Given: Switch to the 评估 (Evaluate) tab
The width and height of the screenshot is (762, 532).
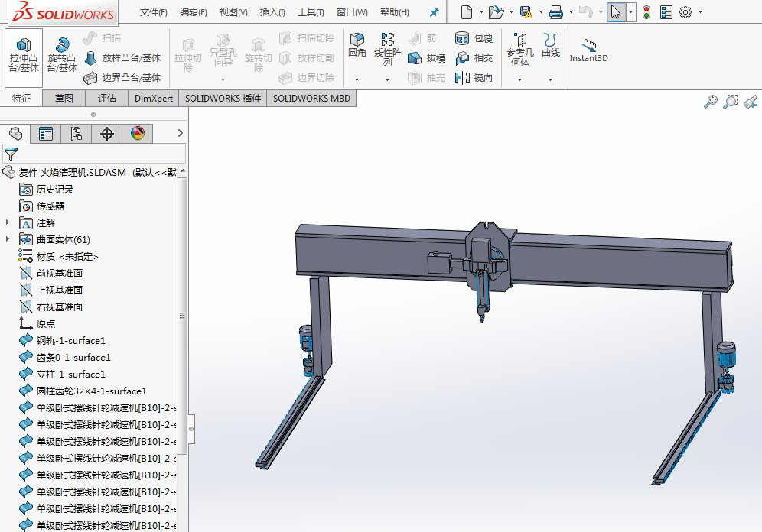Looking at the screenshot, I should pos(106,99).
